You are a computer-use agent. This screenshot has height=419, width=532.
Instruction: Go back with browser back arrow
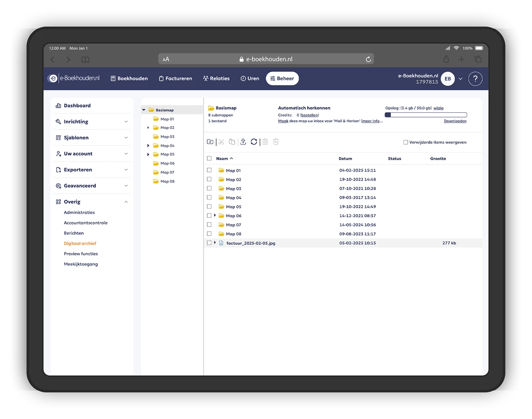(x=52, y=60)
